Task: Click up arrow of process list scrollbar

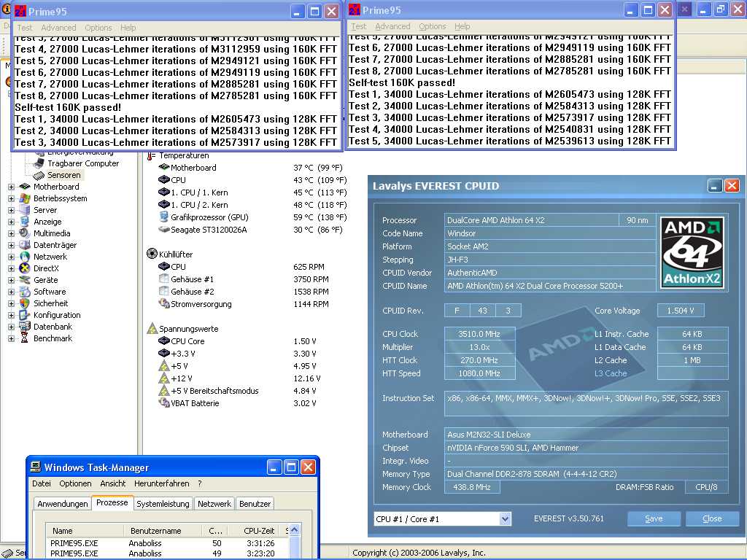Action: (295, 529)
